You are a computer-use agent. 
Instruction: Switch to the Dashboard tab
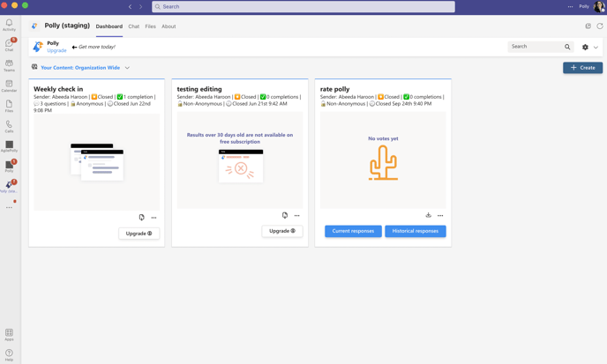click(109, 26)
